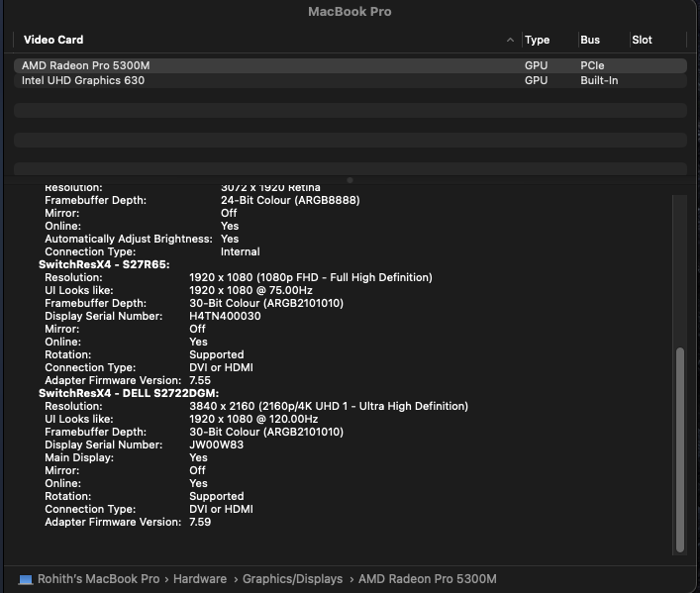Click the SwitchResX4 - S27R65 heading
Image resolution: width=700 pixels, height=593 pixels.
[x=104, y=264]
